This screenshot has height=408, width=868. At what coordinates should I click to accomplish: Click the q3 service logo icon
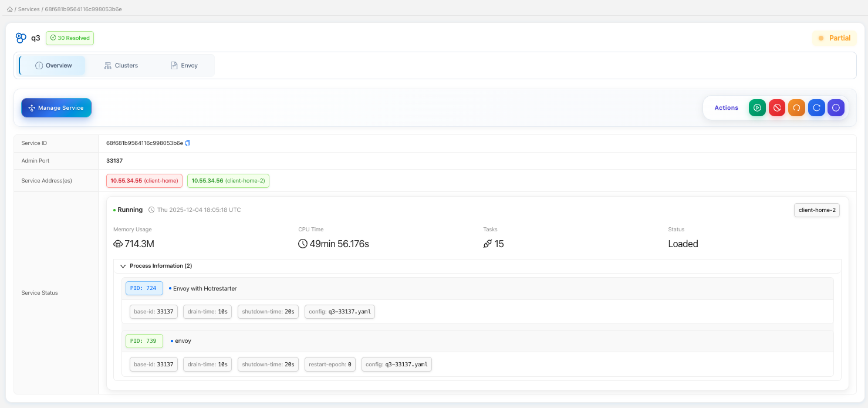coord(21,38)
